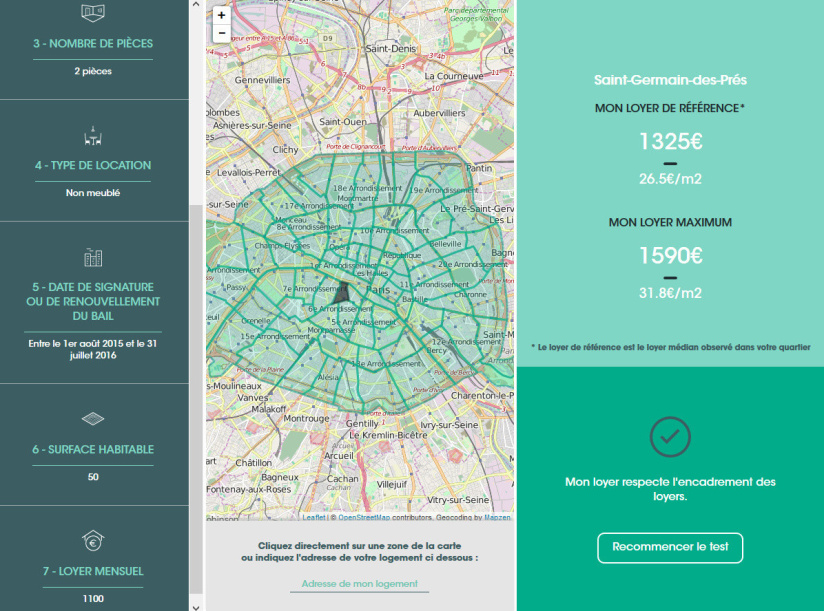
Task: Zoom out of the map with minus button
Action: (222, 33)
